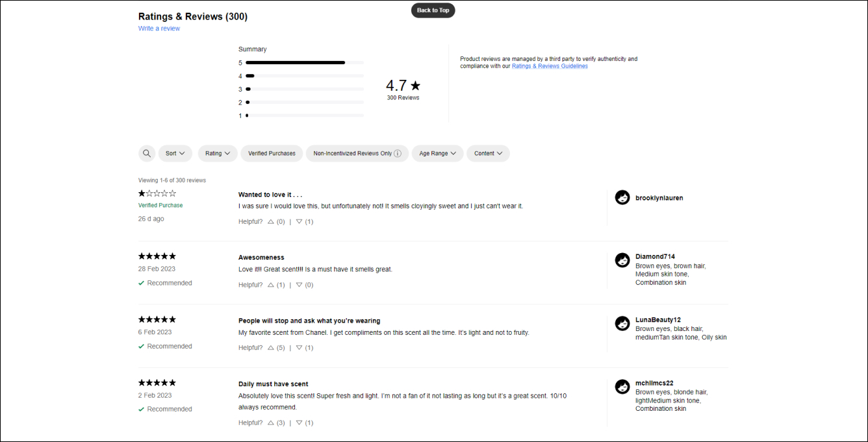
Task: Upvote LunaBeauty12's review with thumbs-up triangle
Action: click(271, 348)
